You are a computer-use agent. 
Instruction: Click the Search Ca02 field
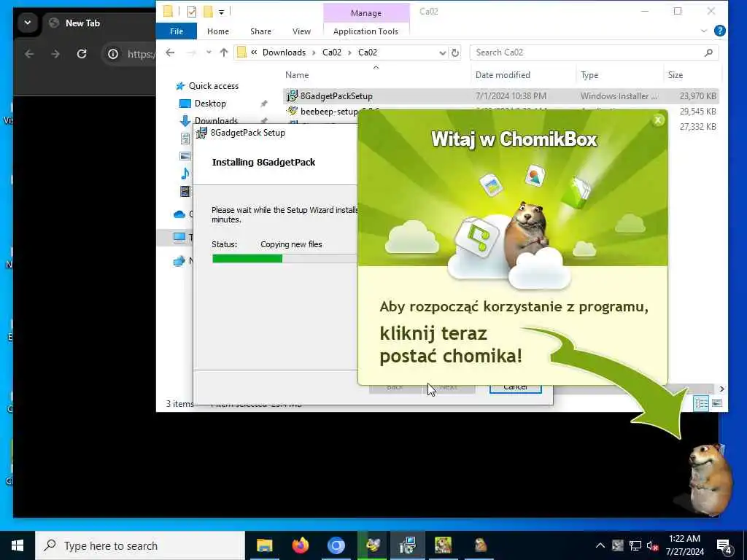click(594, 52)
